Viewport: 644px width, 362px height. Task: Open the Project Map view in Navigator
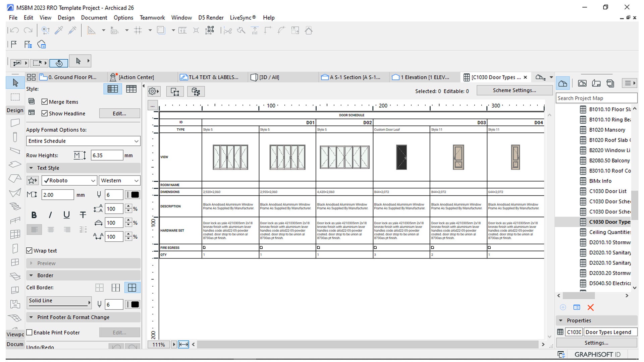click(563, 83)
